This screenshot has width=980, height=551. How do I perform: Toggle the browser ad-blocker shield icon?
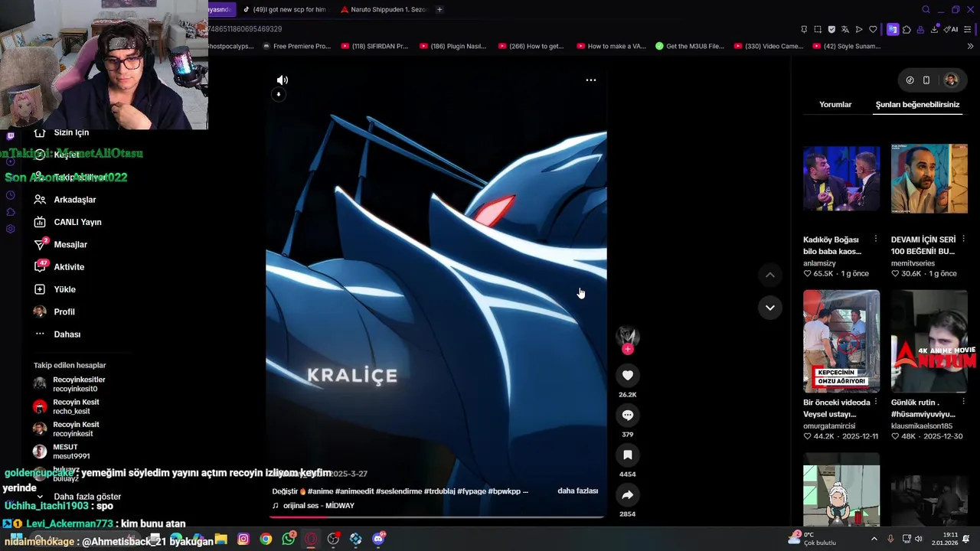pos(831,29)
